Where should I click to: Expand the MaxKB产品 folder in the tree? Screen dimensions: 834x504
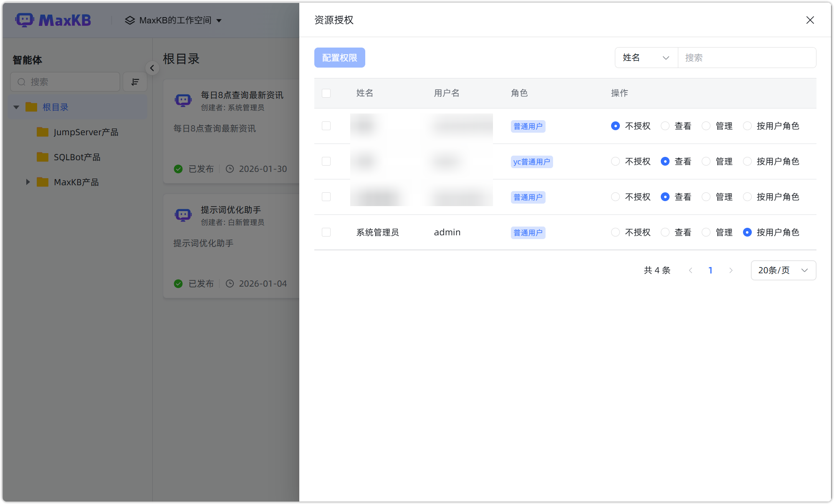point(27,181)
